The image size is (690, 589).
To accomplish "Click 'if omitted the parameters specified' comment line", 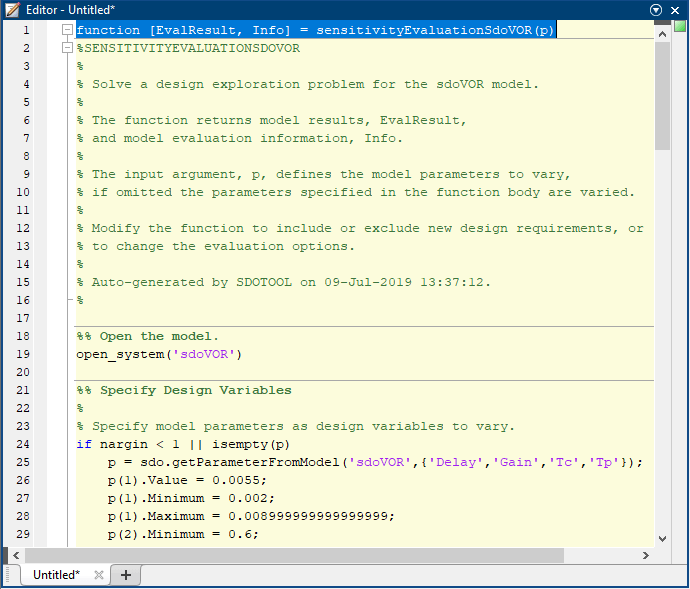I will pos(356,192).
